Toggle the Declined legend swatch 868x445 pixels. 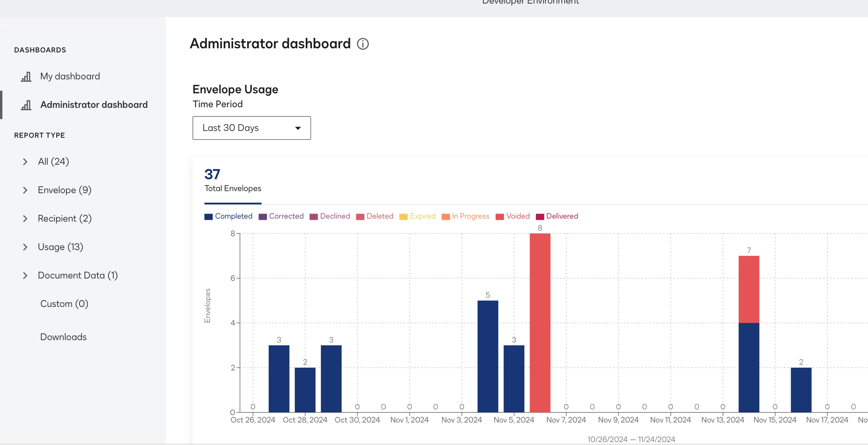[313, 217]
